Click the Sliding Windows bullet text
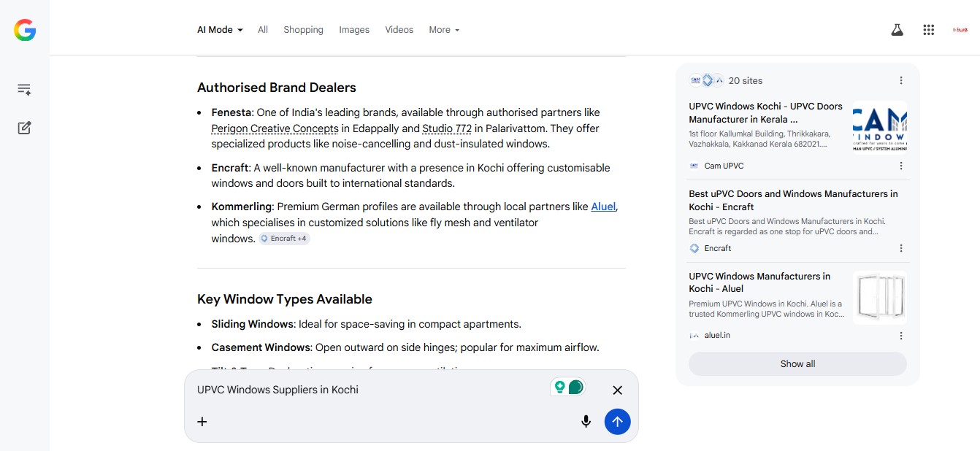The height and width of the screenshot is (451, 980). 367,324
